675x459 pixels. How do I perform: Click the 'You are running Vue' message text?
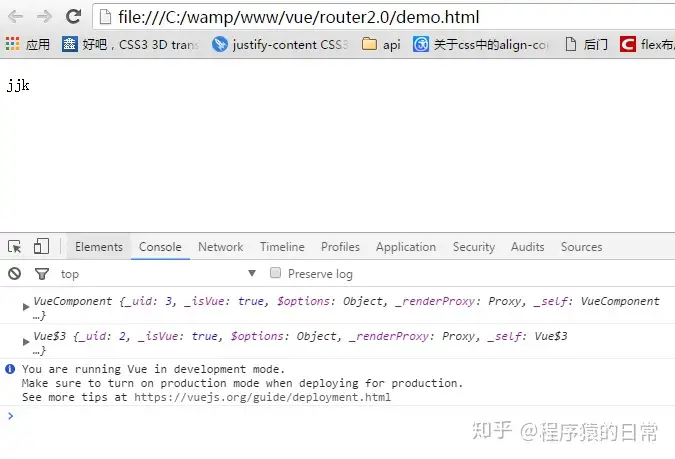tap(153, 369)
